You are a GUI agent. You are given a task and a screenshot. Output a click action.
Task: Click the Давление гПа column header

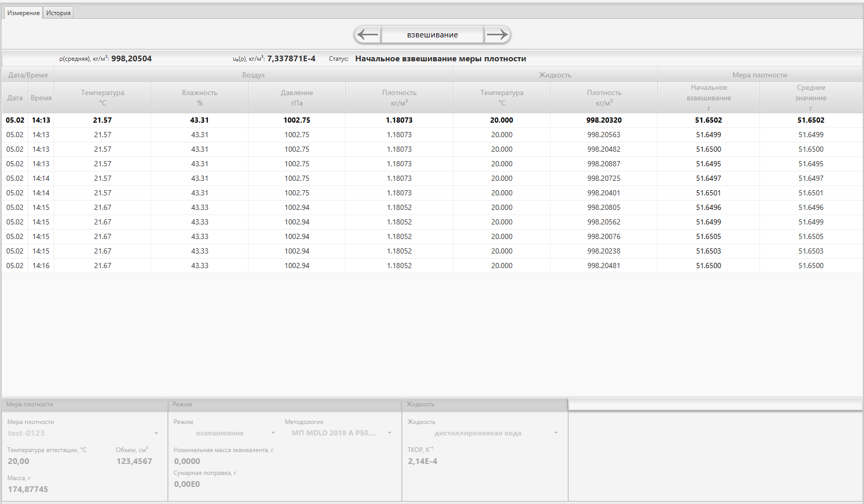pos(297,98)
